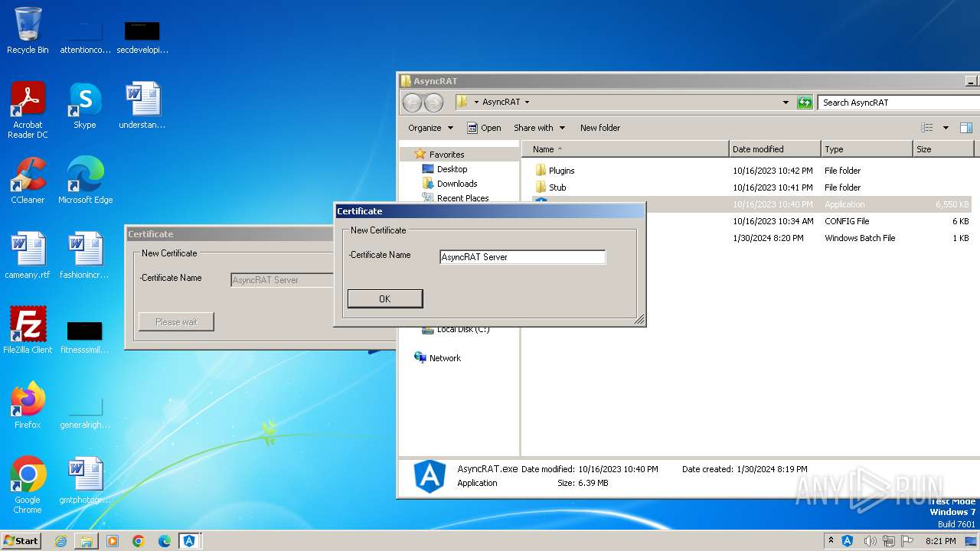Image resolution: width=980 pixels, height=551 pixels.
Task: Select the fashionincr Word document on desktop
Action: [85, 255]
